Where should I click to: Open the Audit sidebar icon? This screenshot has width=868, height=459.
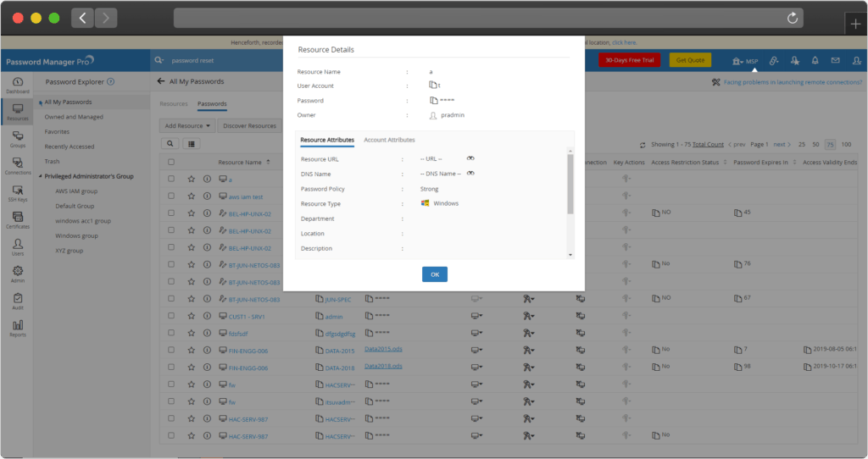[18, 301]
